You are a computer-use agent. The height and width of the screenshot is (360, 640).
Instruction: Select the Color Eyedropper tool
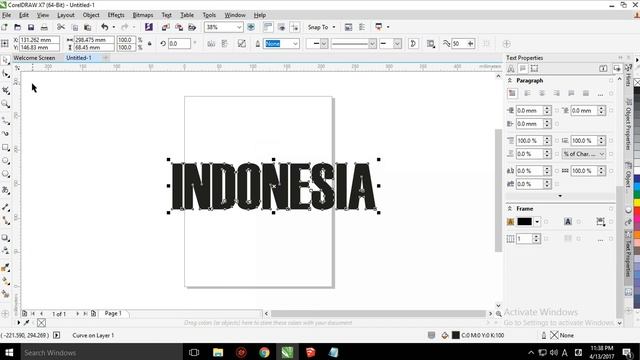pos(5,268)
